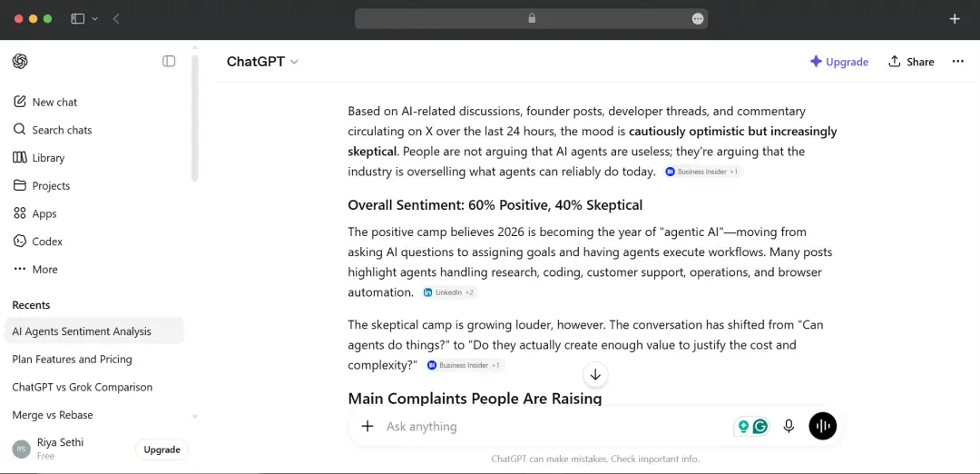980x474 pixels.
Task: Click bold text "cautiously optimistic but increasingly"
Action: (733, 132)
